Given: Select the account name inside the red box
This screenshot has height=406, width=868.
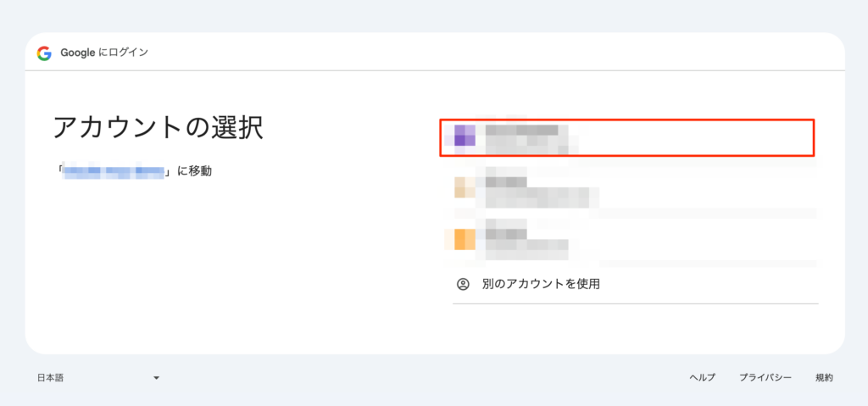Looking at the screenshot, I should pyautogui.click(x=521, y=130).
